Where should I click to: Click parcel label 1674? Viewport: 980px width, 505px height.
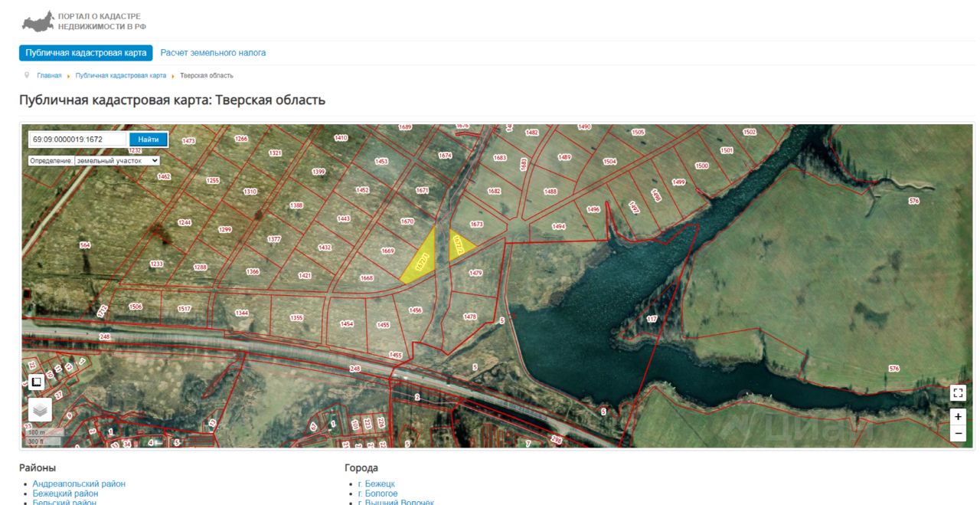(x=445, y=156)
